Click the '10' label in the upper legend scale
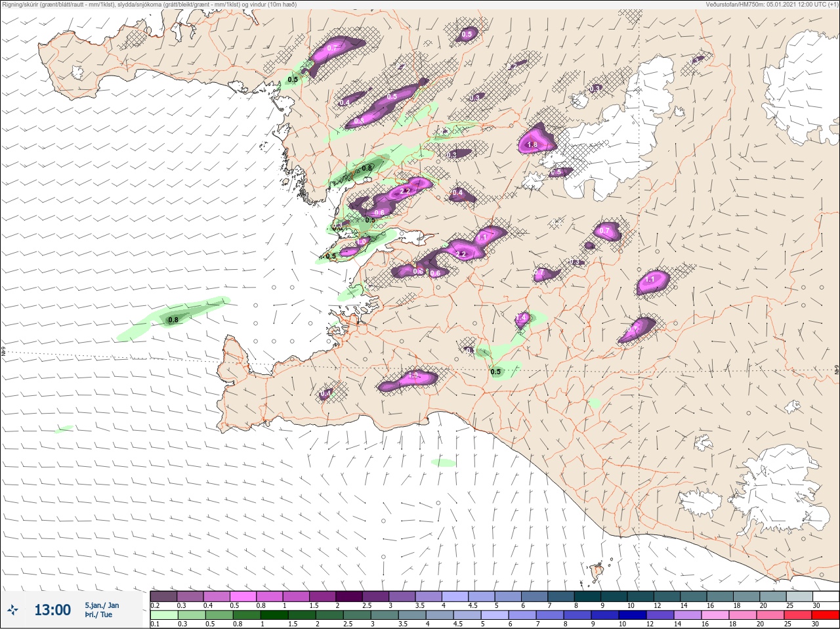 [x=631, y=605]
